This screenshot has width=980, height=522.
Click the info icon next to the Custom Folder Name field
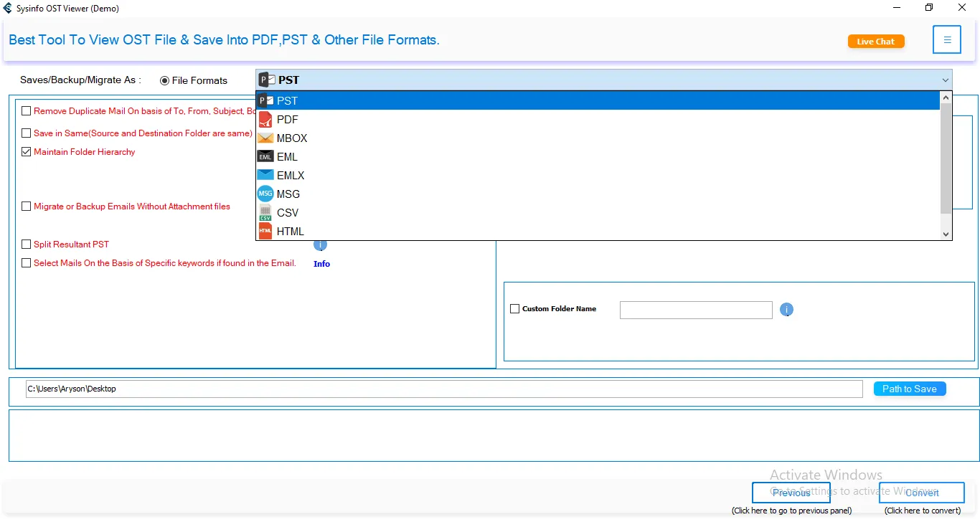tap(787, 310)
